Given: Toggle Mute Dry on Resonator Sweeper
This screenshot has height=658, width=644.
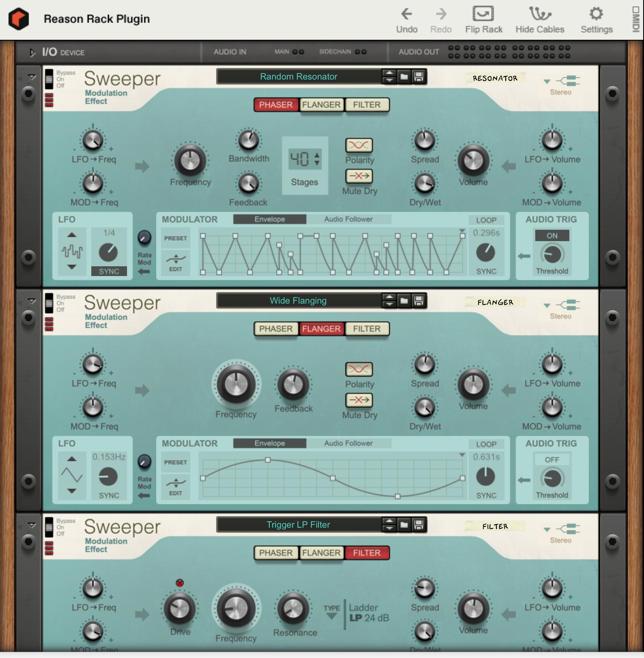Looking at the screenshot, I should (359, 176).
